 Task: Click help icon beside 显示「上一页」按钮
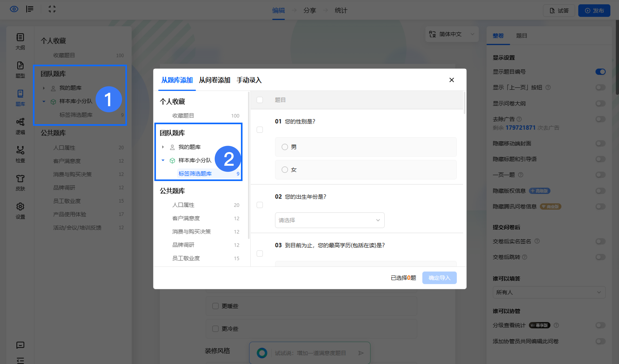tap(548, 87)
